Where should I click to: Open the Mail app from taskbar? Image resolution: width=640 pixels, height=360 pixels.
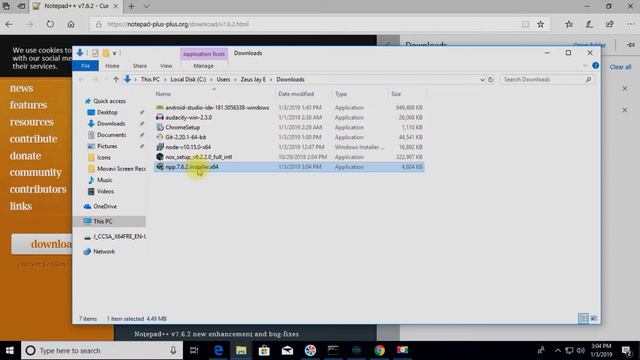click(x=287, y=350)
